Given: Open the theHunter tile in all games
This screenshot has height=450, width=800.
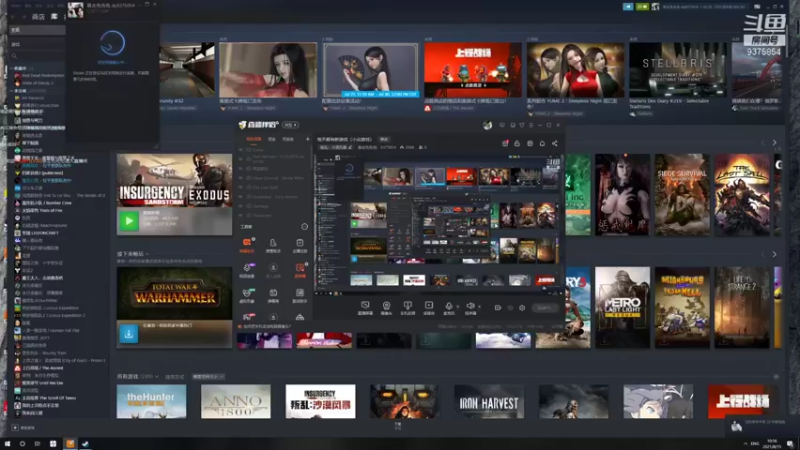Looking at the screenshot, I should pyautogui.click(x=152, y=402).
